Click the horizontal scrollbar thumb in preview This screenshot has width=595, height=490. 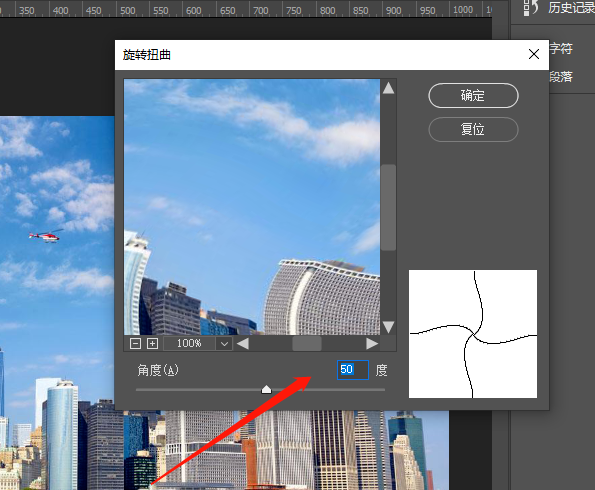307,344
